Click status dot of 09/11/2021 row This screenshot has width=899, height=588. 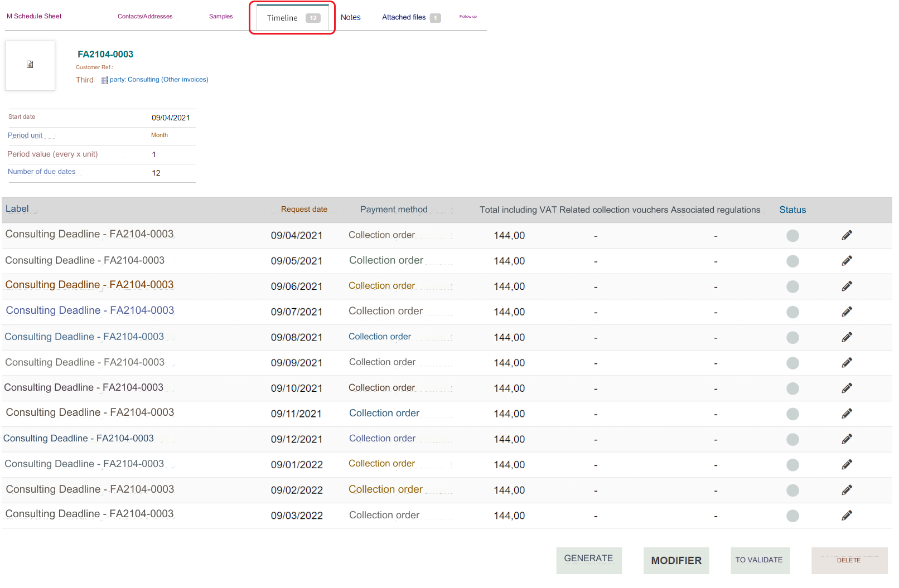click(x=792, y=414)
